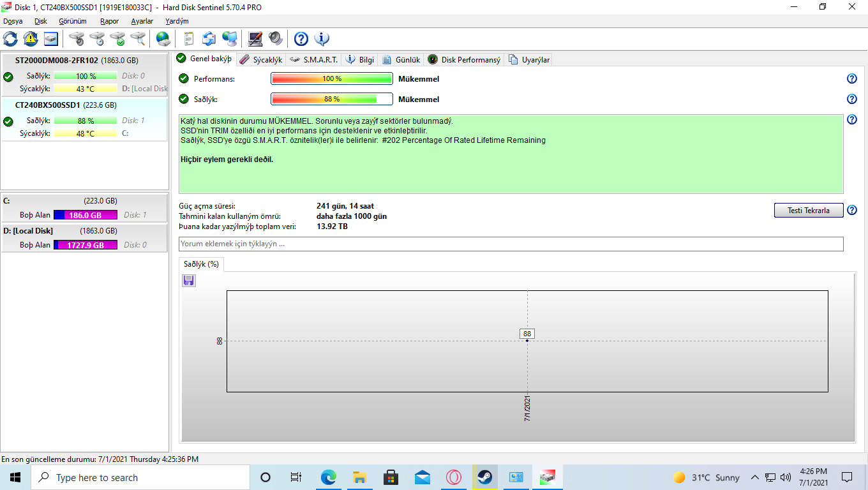The height and width of the screenshot is (490, 868).
Task: Click the info bubble toolbar icon
Action: click(322, 39)
